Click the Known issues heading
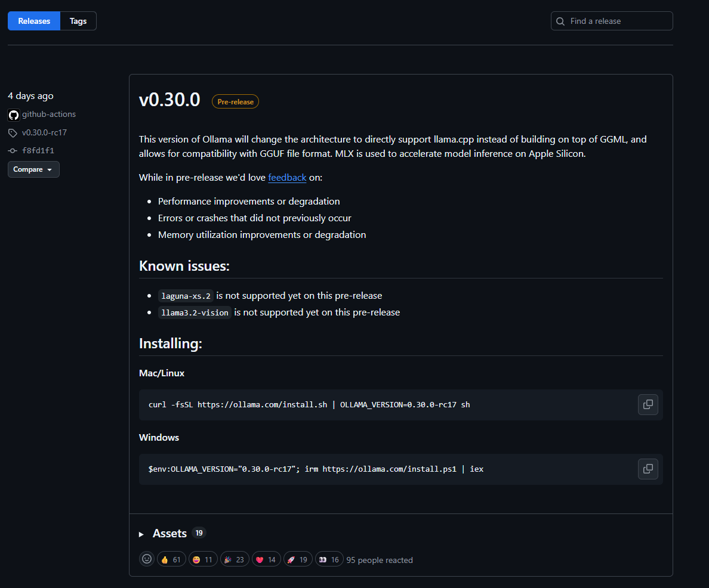 184,266
